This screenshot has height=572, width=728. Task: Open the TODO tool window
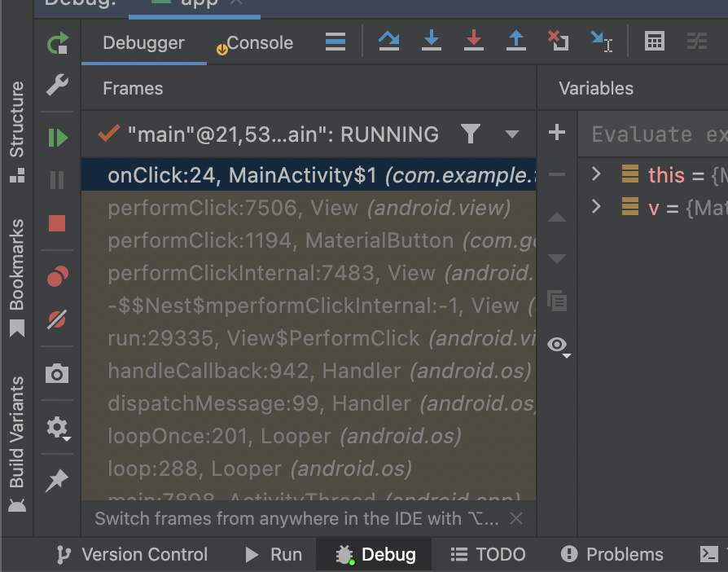click(488, 555)
